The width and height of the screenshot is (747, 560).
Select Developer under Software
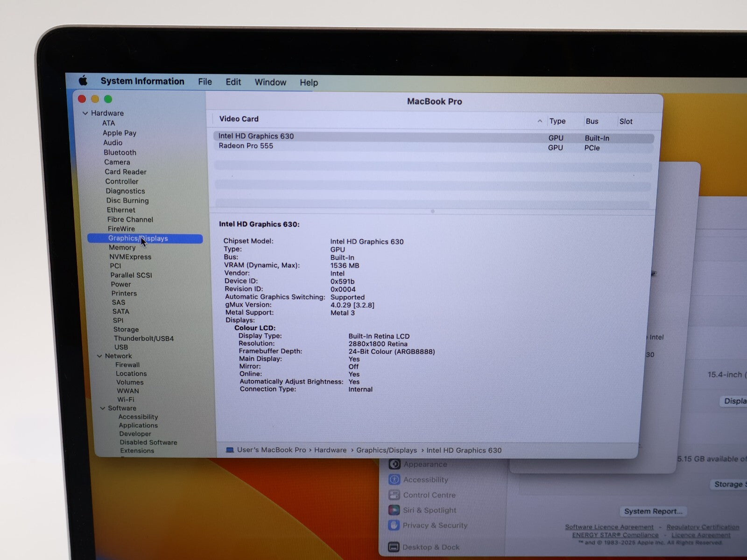coord(135,434)
